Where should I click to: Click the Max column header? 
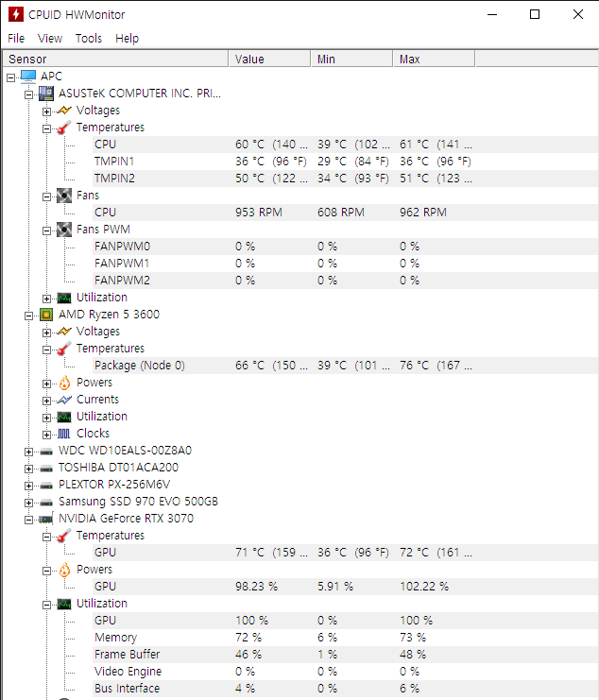pos(434,59)
